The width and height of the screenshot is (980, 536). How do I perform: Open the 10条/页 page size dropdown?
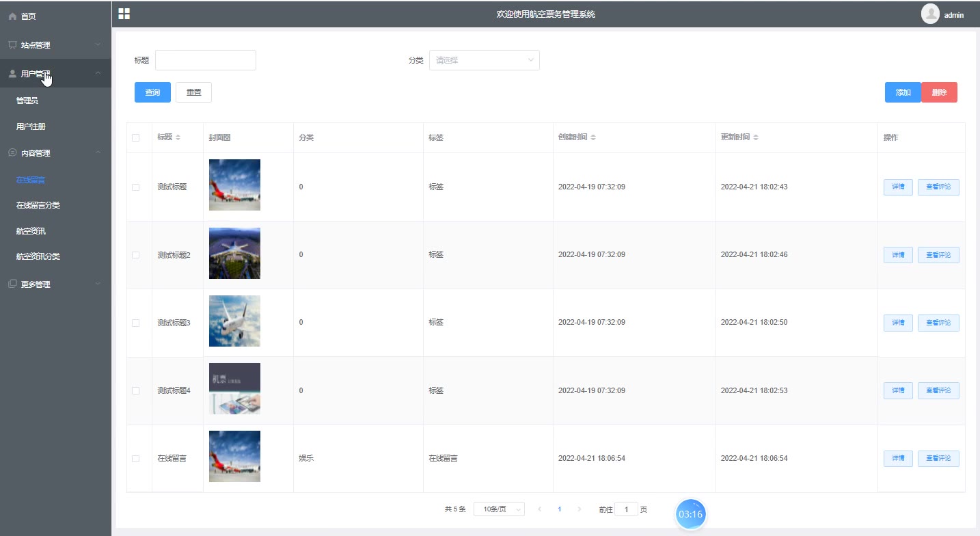(499, 509)
